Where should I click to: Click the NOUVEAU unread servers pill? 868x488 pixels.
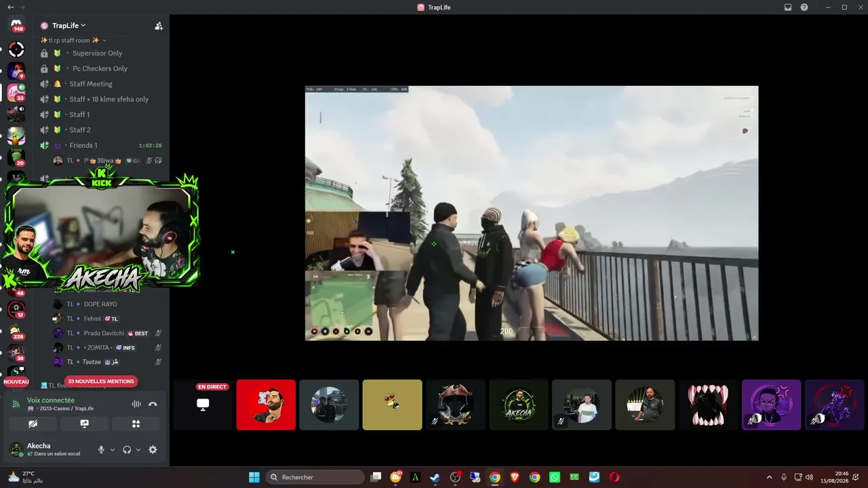point(16,382)
